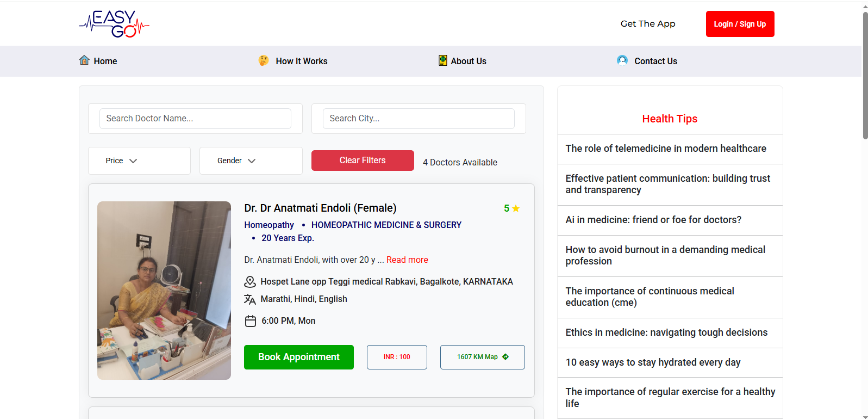The height and width of the screenshot is (419, 868).
Task: Focus the Search Doctor Name field
Action: (195, 119)
